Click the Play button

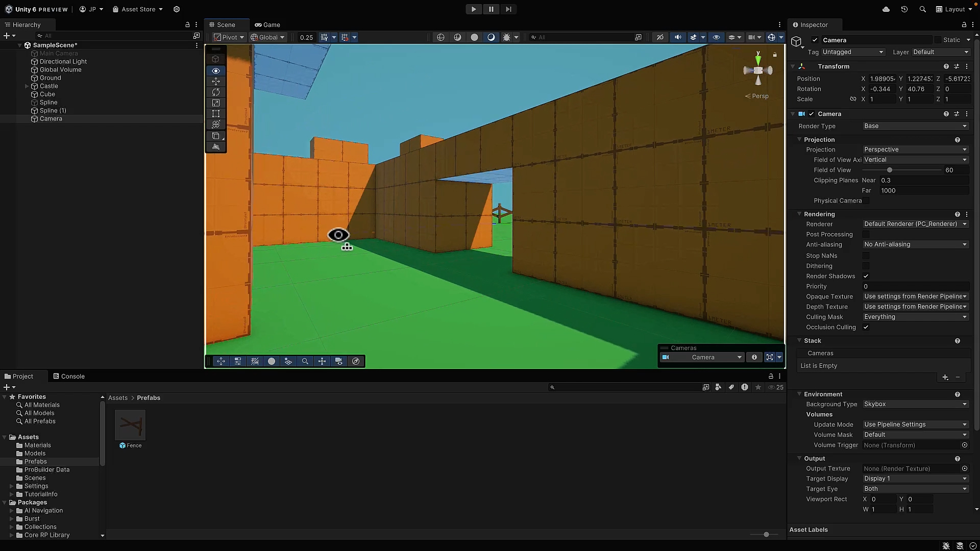[473, 9]
